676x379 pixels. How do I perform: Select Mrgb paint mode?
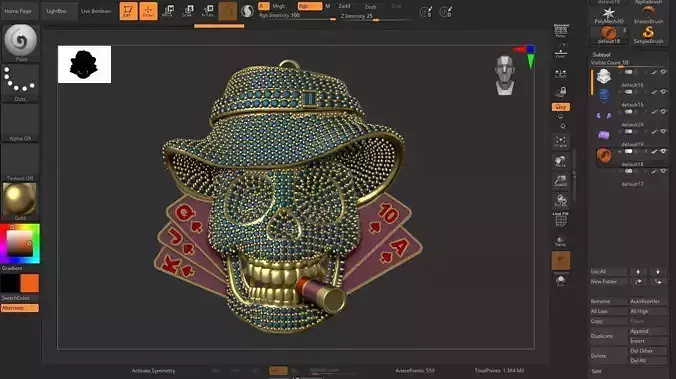click(x=279, y=6)
